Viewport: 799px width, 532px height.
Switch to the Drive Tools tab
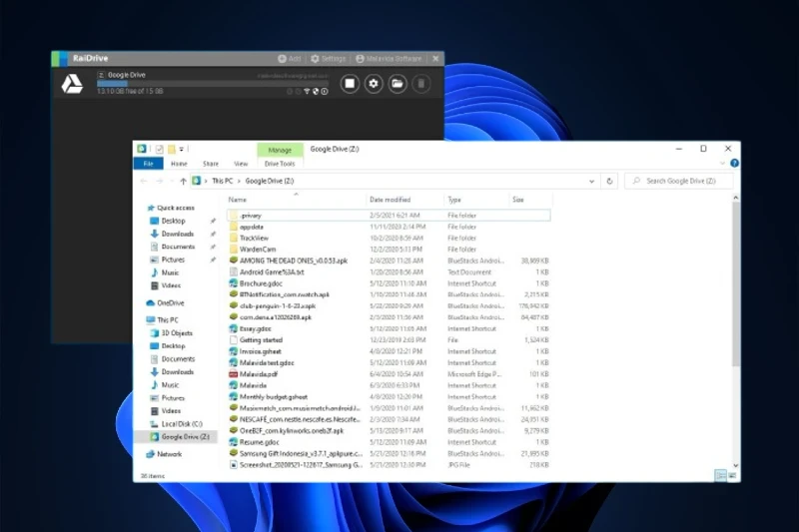280,164
